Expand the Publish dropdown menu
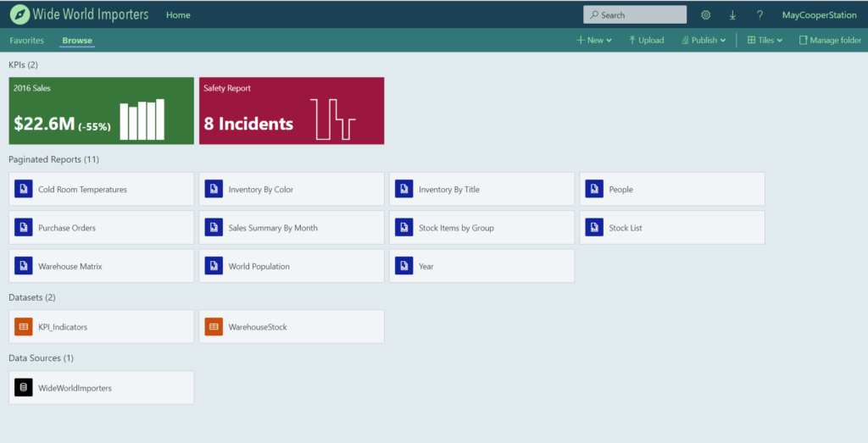The width and height of the screenshot is (868, 443). (x=704, y=41)
